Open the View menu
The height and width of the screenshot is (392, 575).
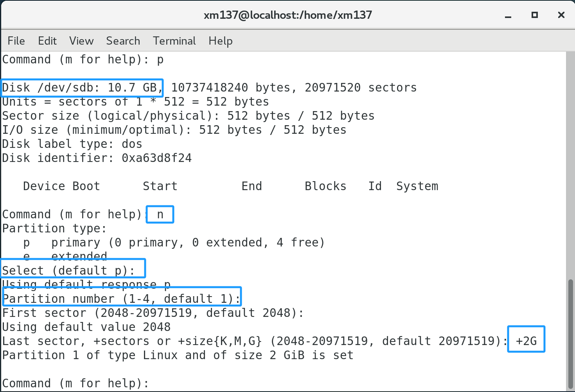pyautogui.click(x=81, y=41)
